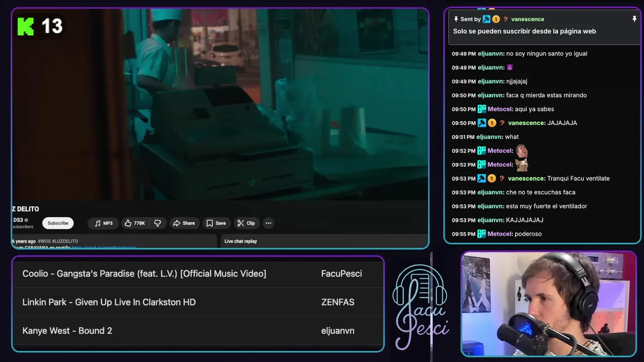
Task: Select the Kanye West - Bound 2 song
Action: click(x=198, y=331)
